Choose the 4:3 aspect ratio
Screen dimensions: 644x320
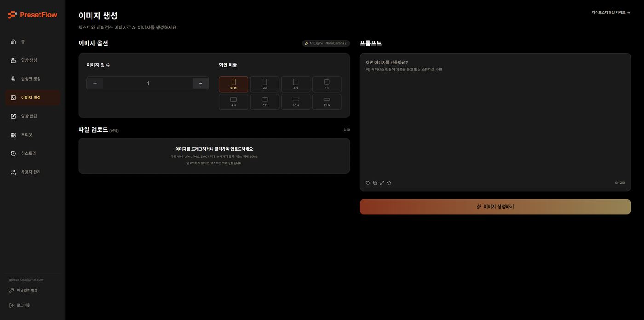(x=234, y=102)
